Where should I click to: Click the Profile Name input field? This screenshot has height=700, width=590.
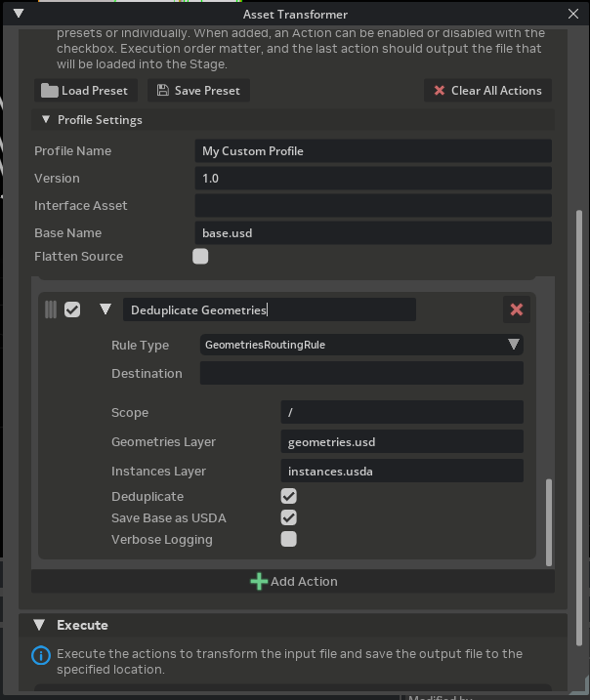pyautogui.click(x=373, y=151)
